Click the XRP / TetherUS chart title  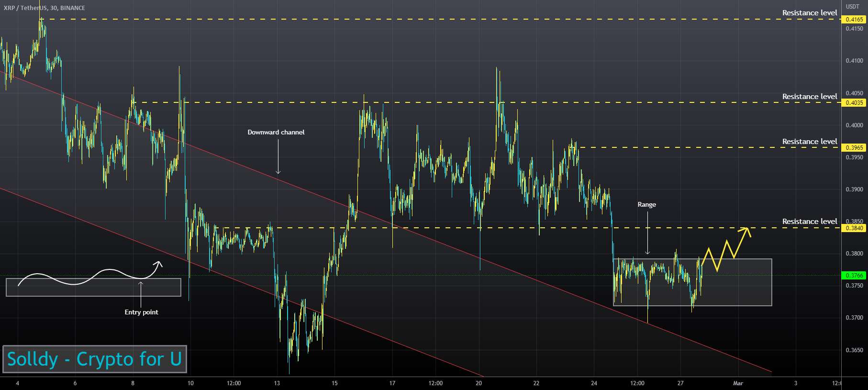pos(44,8)
